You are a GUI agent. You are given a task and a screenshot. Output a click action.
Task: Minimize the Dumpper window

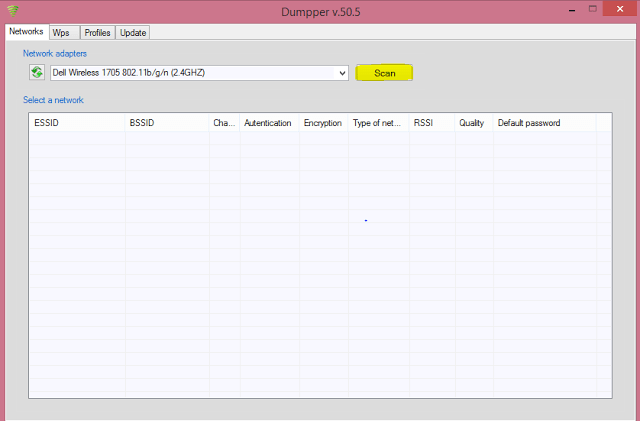click(x=572, y=9)
